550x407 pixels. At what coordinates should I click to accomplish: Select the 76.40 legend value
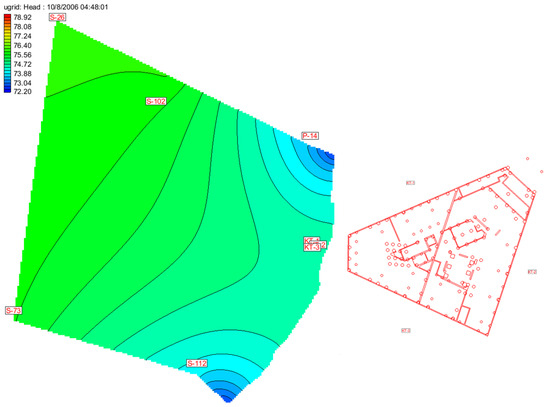[x=22, y=46]
